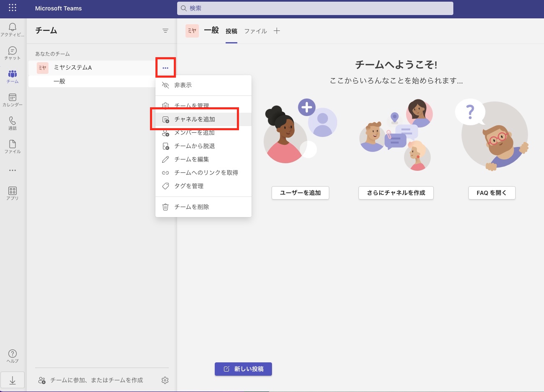Choose メンバーを追加 from the context menu
544x392 pixels.
point(203,133)
